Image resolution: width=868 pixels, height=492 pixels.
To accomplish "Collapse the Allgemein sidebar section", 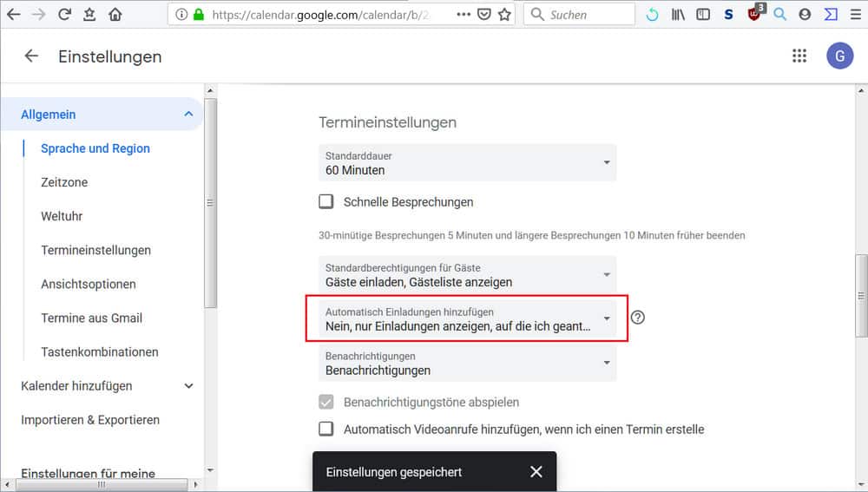I will [188, 115].
